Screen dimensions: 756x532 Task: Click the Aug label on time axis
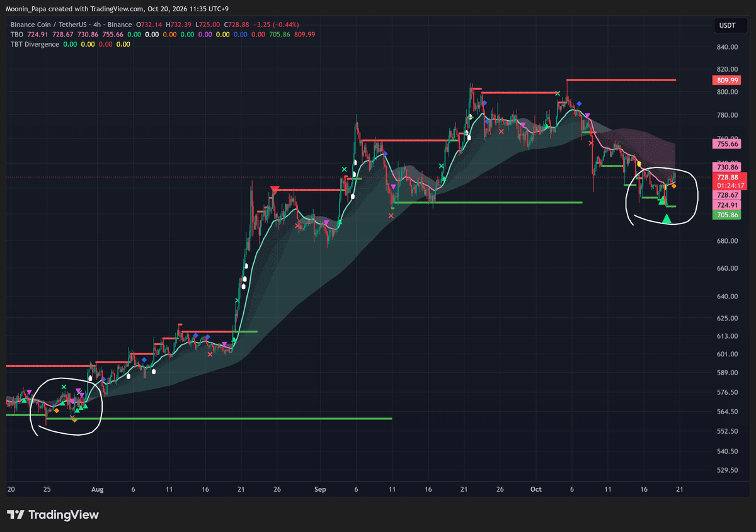coord(96,489)
